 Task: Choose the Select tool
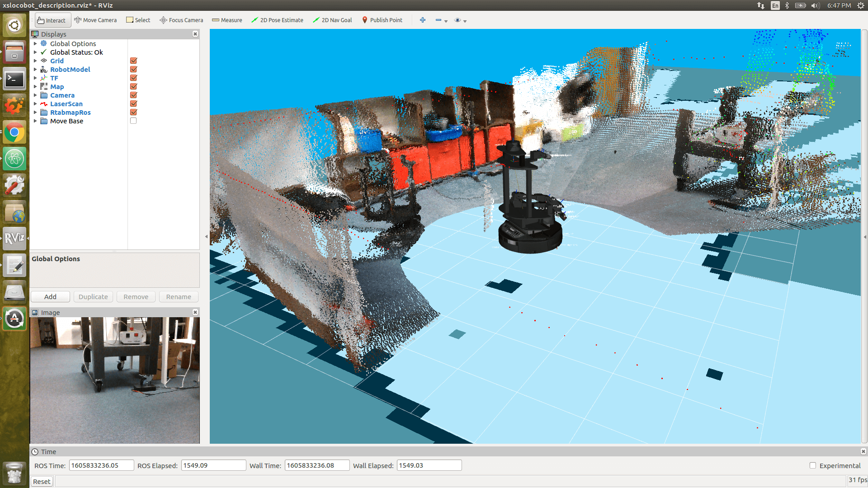point(138,20)
